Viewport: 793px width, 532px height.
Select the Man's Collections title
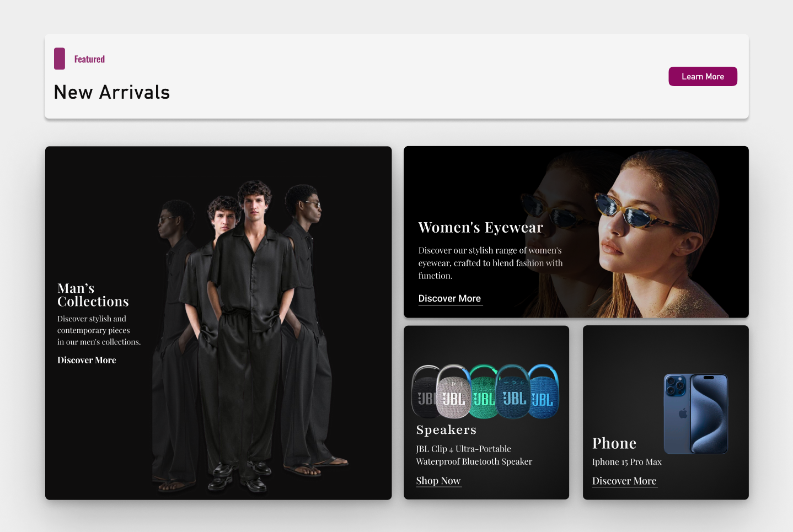click(x=93, y=295)
